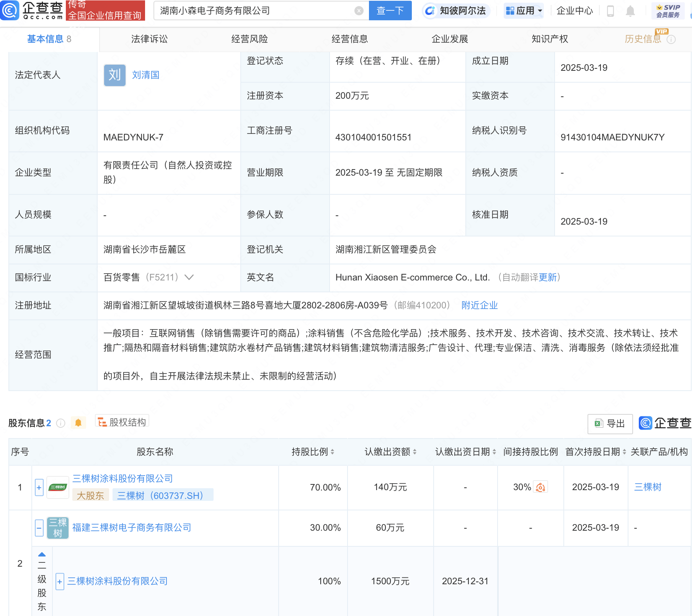The image size is (692, 616).
Task: Sort by 首次持股日期 column arrows
Action: [x=624, y=452]
